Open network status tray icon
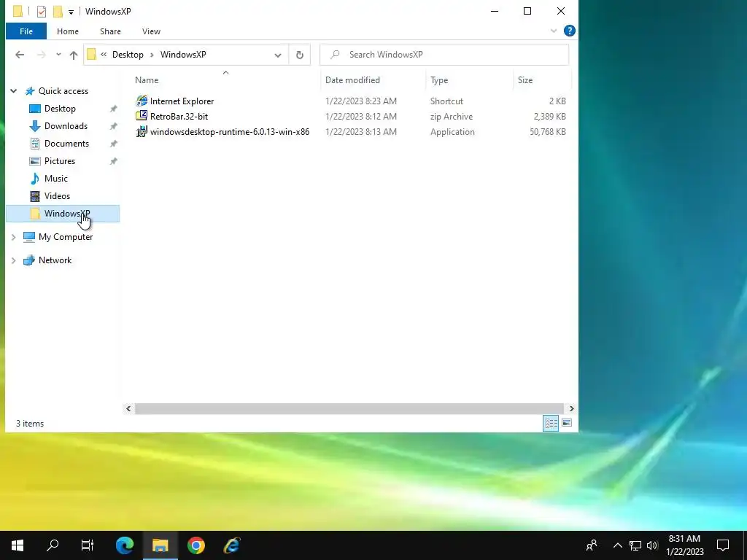Image resolution: width=747 pixels, height=560 pixels. 635,545
